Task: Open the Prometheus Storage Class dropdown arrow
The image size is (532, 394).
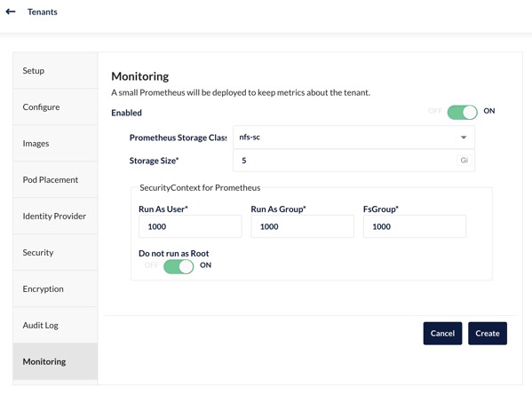Action: pos(464,138)
